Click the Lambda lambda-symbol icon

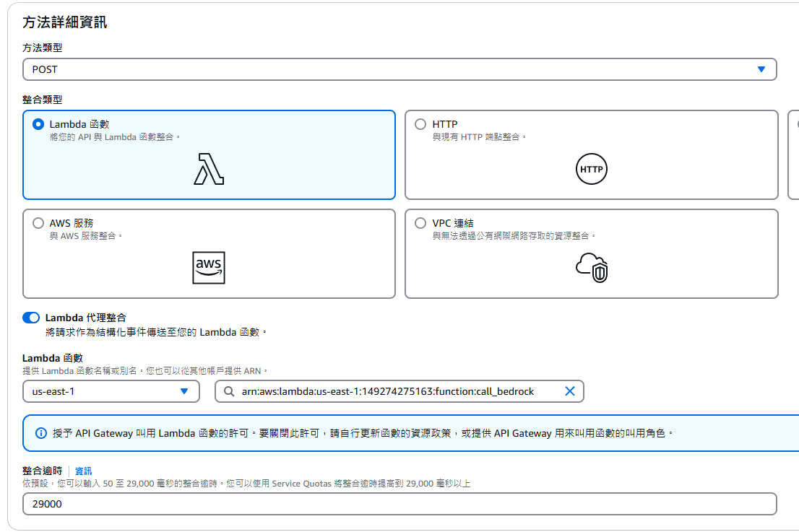[x=209, y=169]
